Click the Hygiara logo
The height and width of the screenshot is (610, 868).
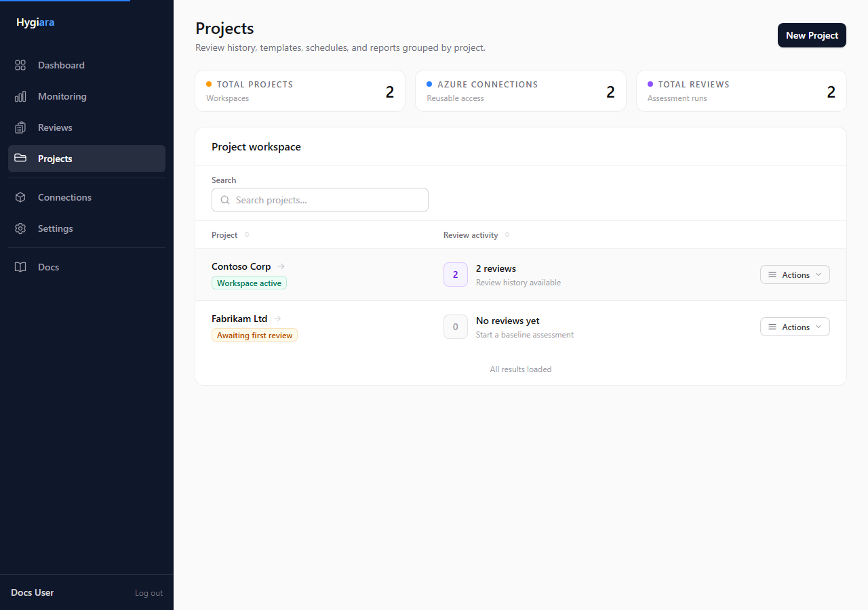point(35,22)
